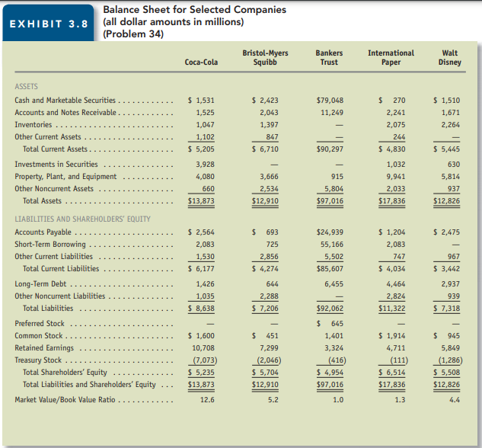Select 'Other Current Liabilities' row label

pyautogui.click(x=53, y=257)
